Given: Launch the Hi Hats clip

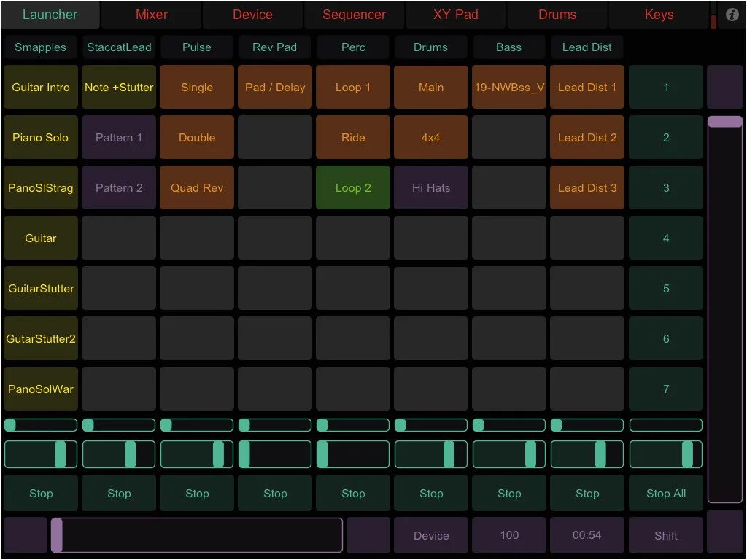Looking at the screenshot, I should [431, 187].
